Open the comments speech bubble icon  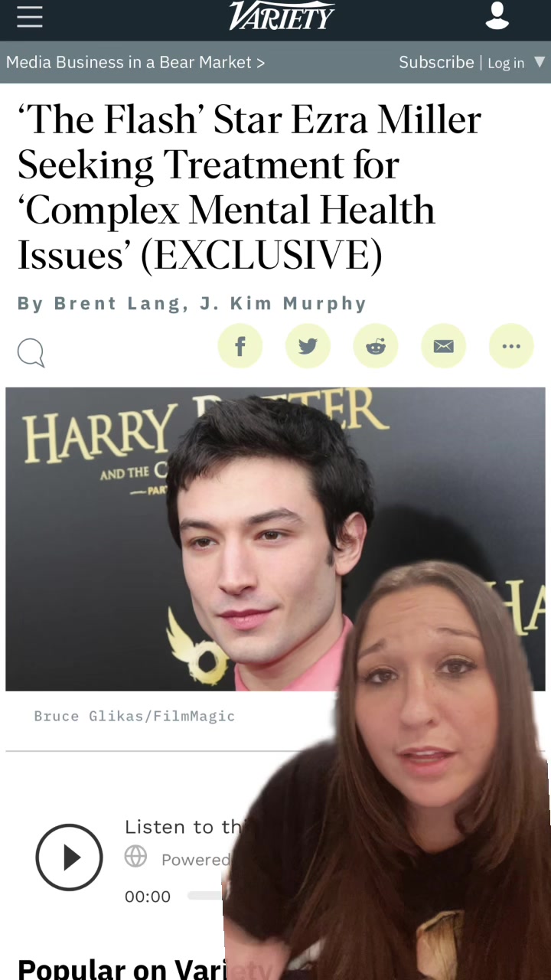[31, 353]
